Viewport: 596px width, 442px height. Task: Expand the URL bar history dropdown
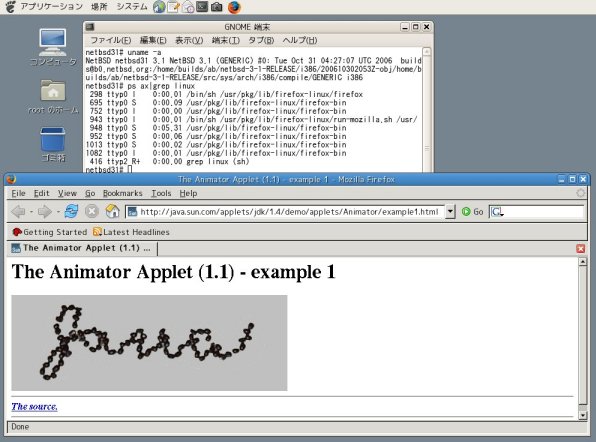450,212
